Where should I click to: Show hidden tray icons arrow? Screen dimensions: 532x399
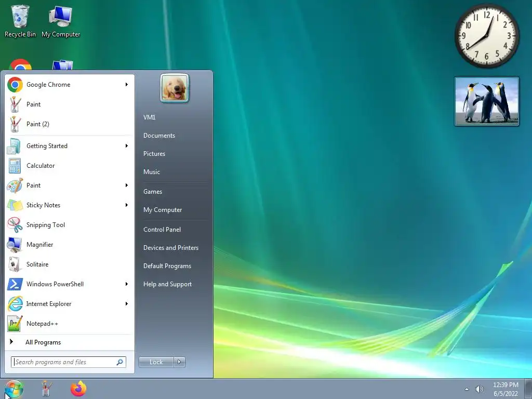point(467,389)
